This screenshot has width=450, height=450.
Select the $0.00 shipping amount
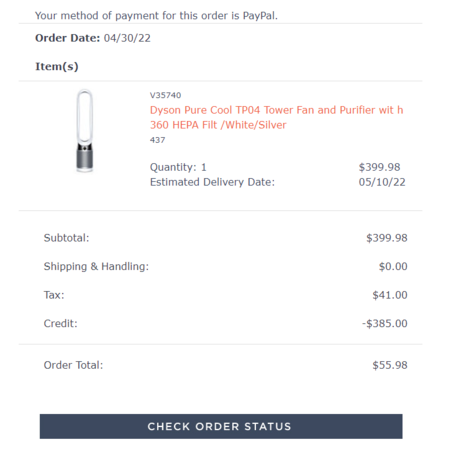coord(393,266)
